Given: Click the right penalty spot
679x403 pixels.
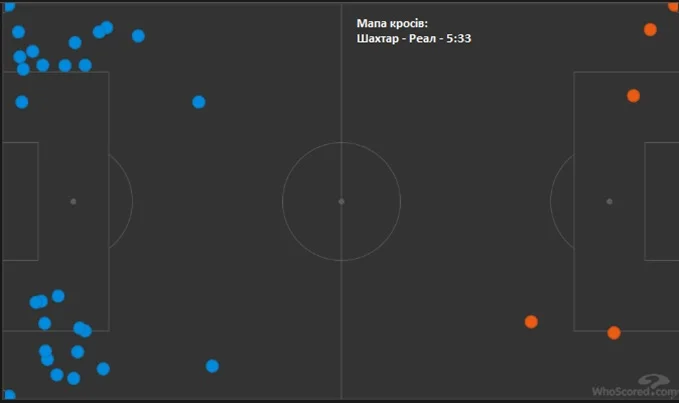Looking at the screenshot, I should (x=609, y=201).
